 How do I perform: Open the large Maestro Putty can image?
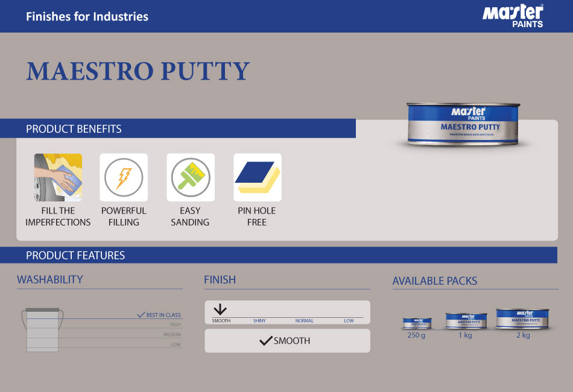pyautogui.click(x=463, y=124)
